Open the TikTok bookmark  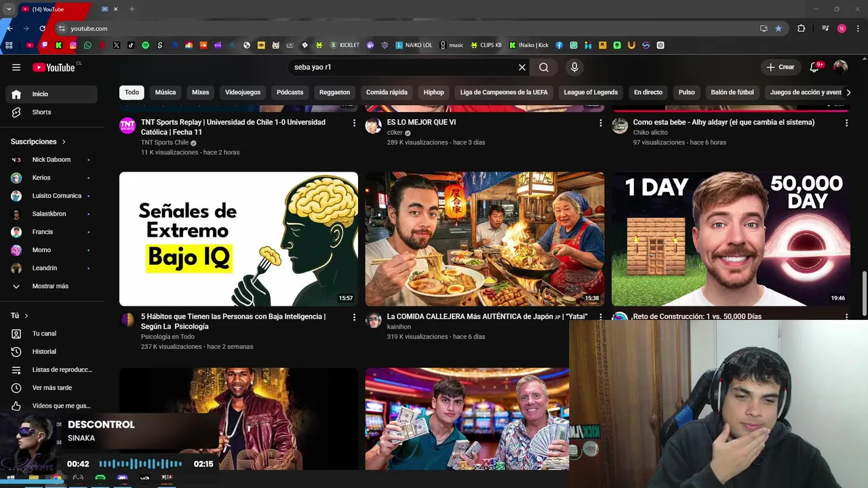(131, 45)
